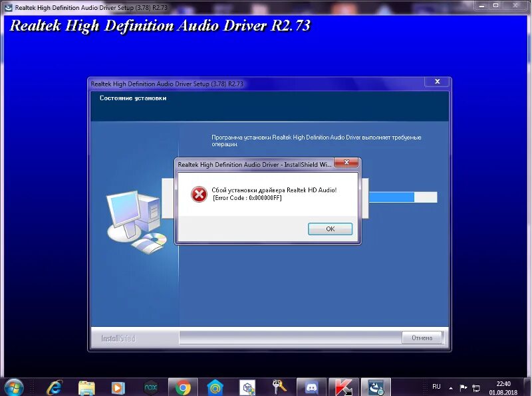Screen dimensions: 532x396
Task: Close the InstallShield error dialog
Action: pos(346,162)
